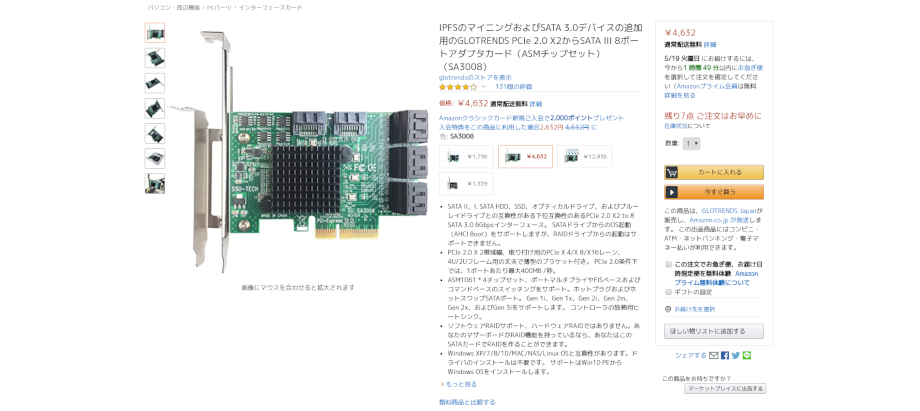View last product thumbnail in gallery

155,183
